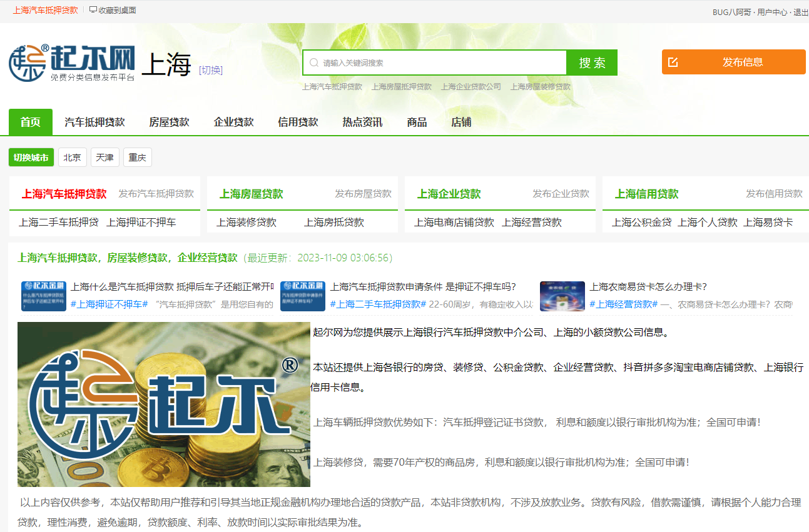This screenshot has width=809, height=532.
Task: Open article 上海农商易贷卡怎么办理卡
Action: click(648, 287)
